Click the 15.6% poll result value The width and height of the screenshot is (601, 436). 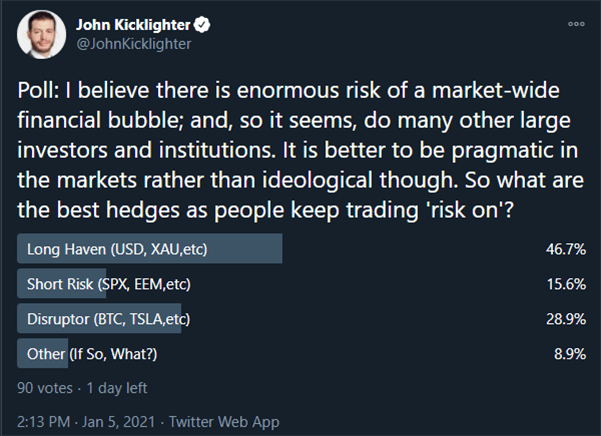pos(566,284)
